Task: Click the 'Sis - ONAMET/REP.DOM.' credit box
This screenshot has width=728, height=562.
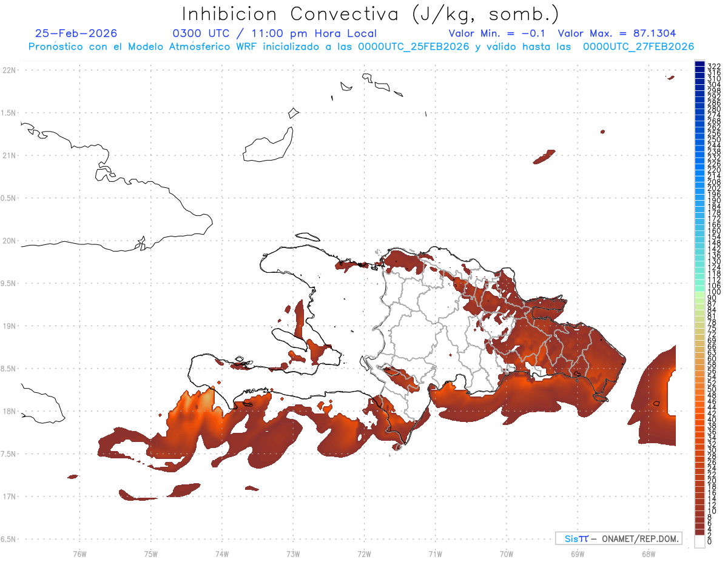Action: (x=619, y=538)
